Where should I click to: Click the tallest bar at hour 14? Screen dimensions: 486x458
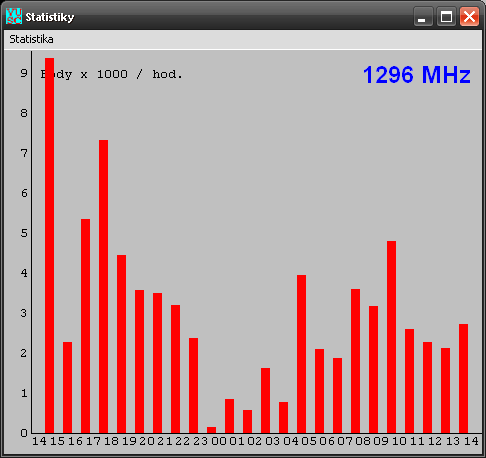point(49,245)
